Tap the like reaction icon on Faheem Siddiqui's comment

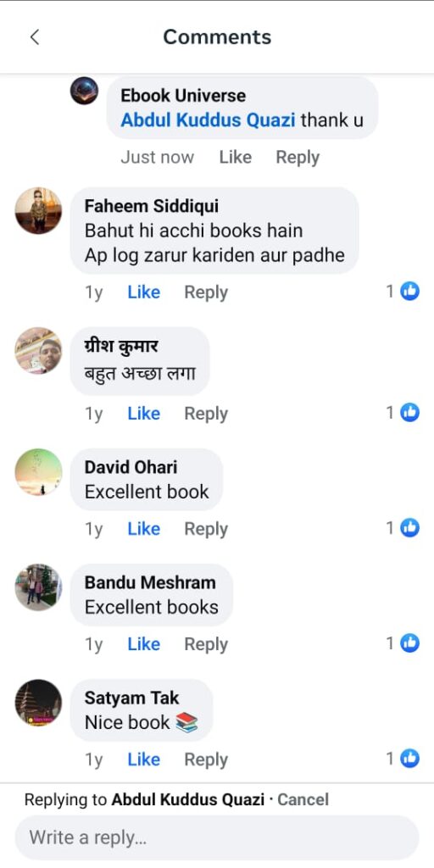click(409, 292)
